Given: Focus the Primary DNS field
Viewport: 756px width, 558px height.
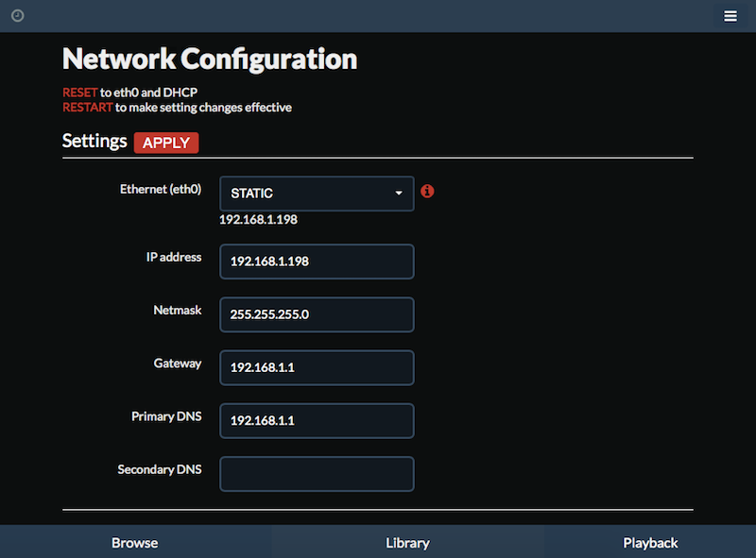Looking at the screenshot, I should [x=317, y=421].
